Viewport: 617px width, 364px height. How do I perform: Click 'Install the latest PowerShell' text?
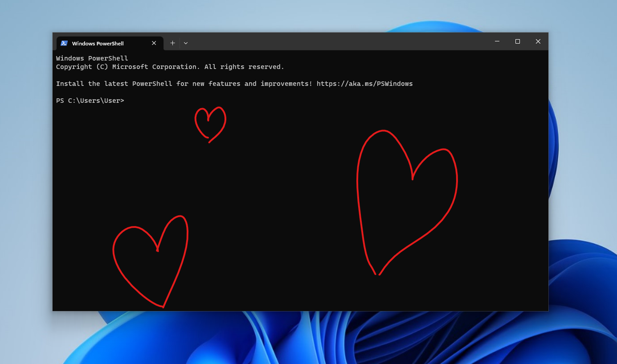click(114, 84)
